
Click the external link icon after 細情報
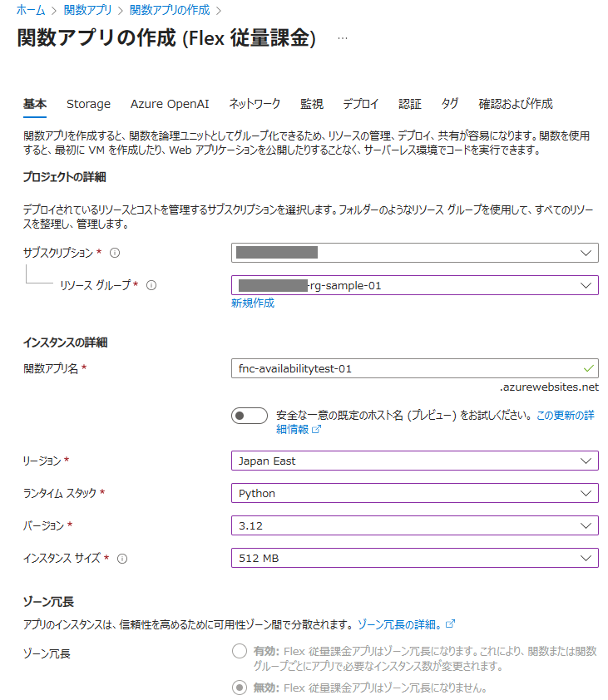tap(317, 430)
